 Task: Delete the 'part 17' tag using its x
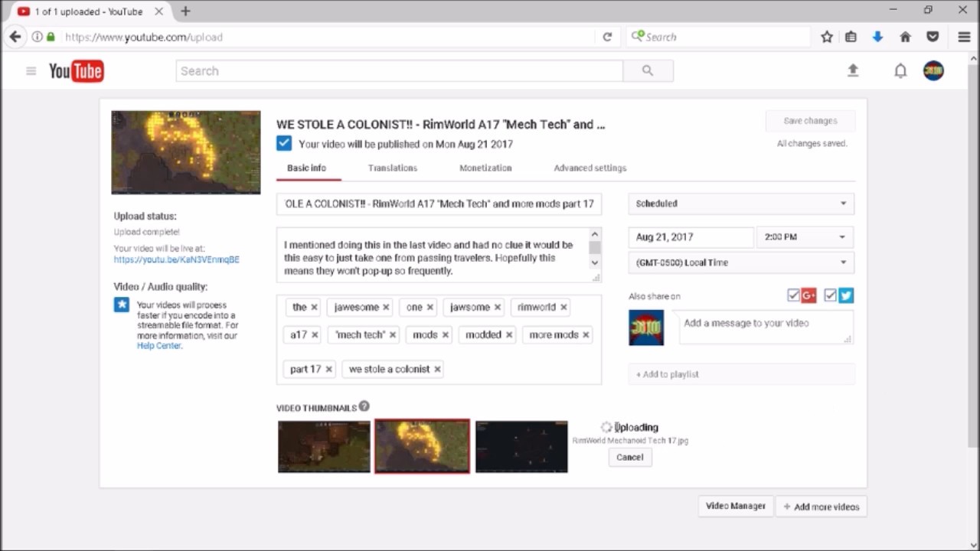(x=328, y=370)
